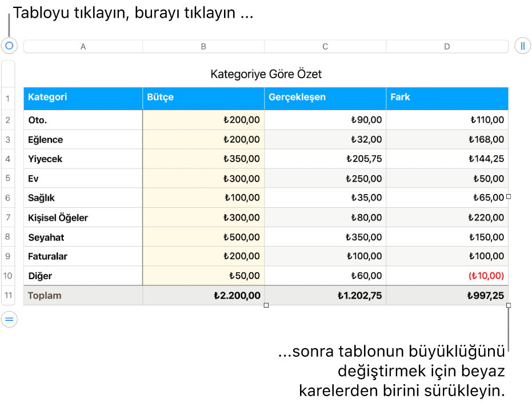Select row 6 header number
532x407 pixels.
[8, 198]
